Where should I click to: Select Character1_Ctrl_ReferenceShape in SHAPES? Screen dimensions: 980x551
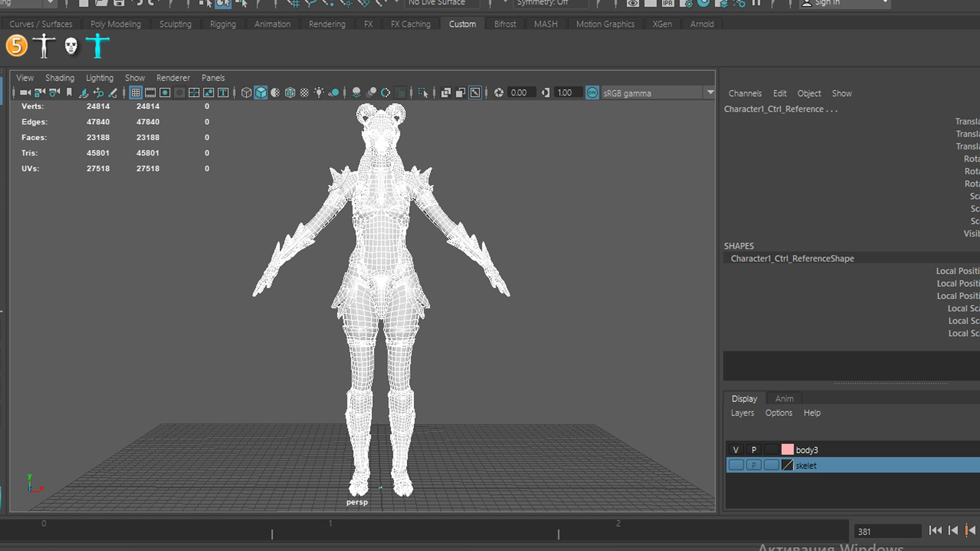click(x=792, y=259)
